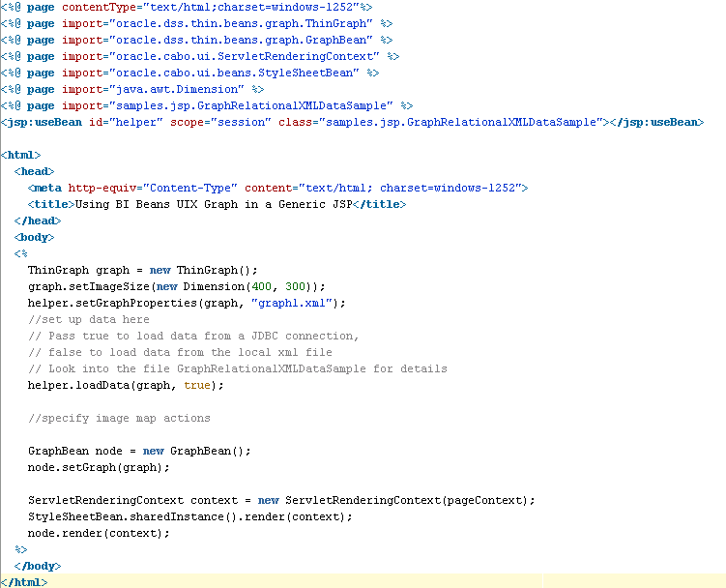This screenshot has height=588, width=726.
Task: Click the scope="session" attribute
Action: click(x=220, y=122)
